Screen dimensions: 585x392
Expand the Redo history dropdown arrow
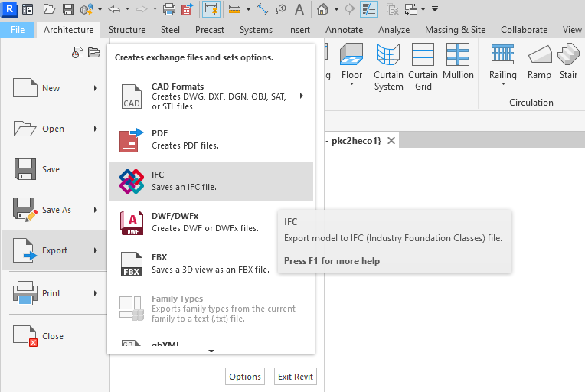tap(155, 9)
